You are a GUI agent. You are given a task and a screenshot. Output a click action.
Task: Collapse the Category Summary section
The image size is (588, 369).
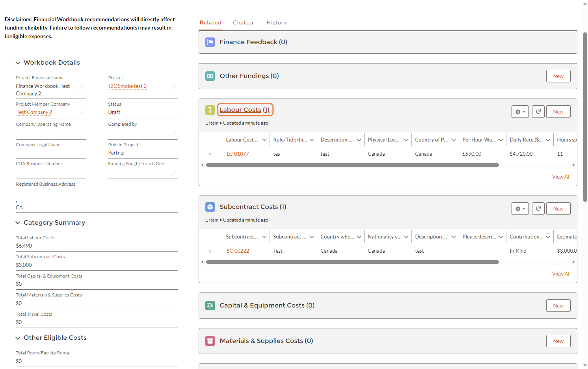pos(18,223)
